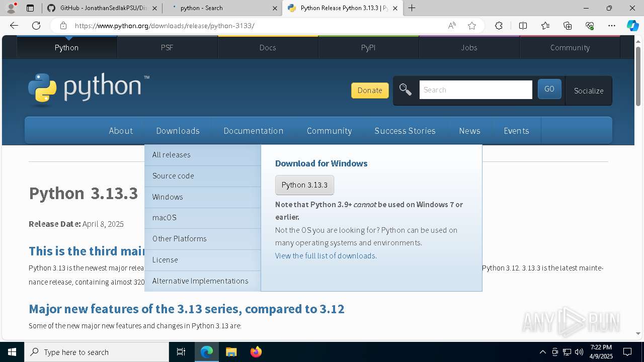This screenshot has width=644, height=362.
Task: Toggle the split screen icon
Action: (523, 26)
